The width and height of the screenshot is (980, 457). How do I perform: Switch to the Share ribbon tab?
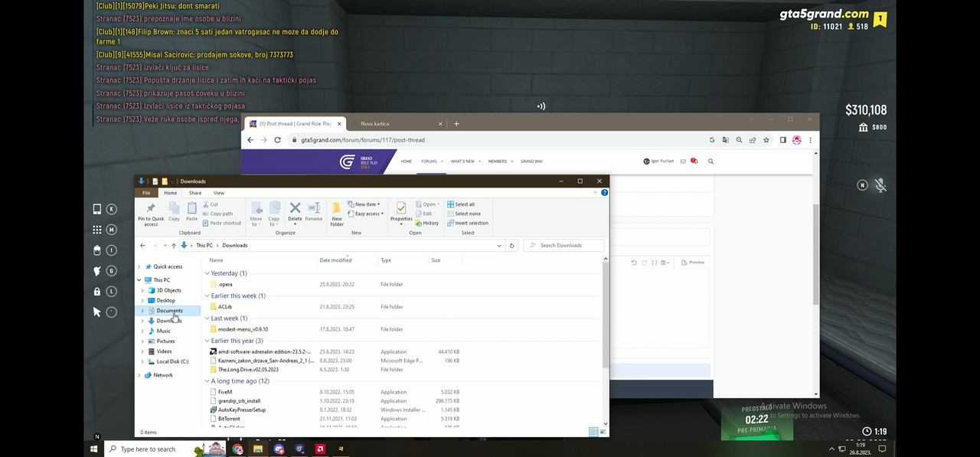pyautogui.click(x=195, y=193)
